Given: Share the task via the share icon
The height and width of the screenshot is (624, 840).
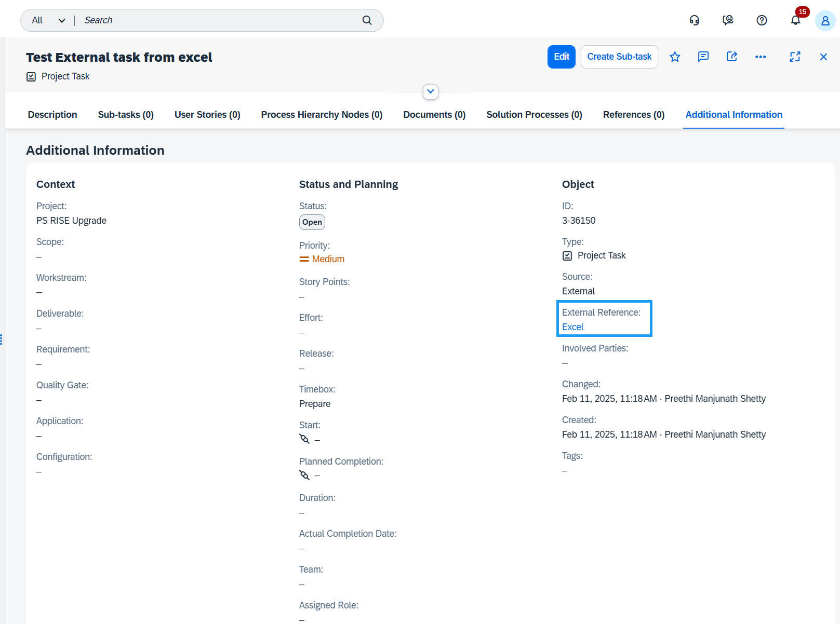Looking at the screenshot, I should (732, 57).
